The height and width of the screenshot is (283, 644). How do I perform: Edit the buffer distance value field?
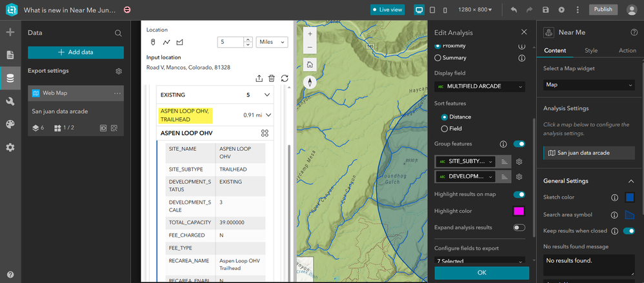point(231,43)
